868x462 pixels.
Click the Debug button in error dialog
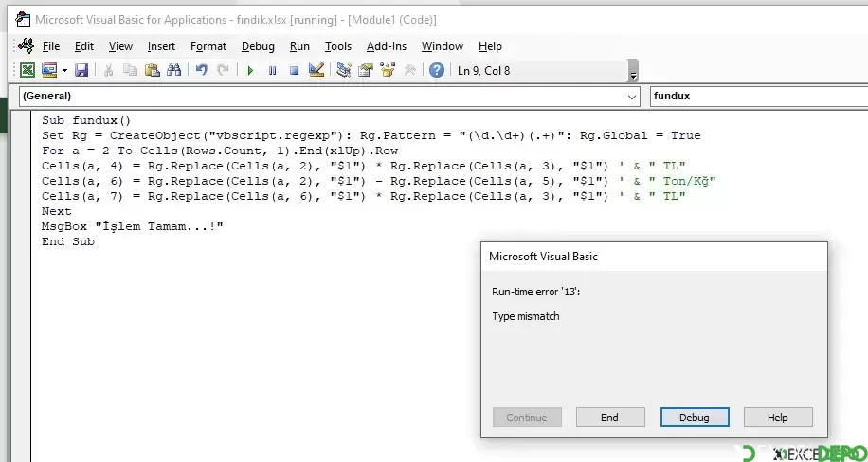[x=695, y=418]
